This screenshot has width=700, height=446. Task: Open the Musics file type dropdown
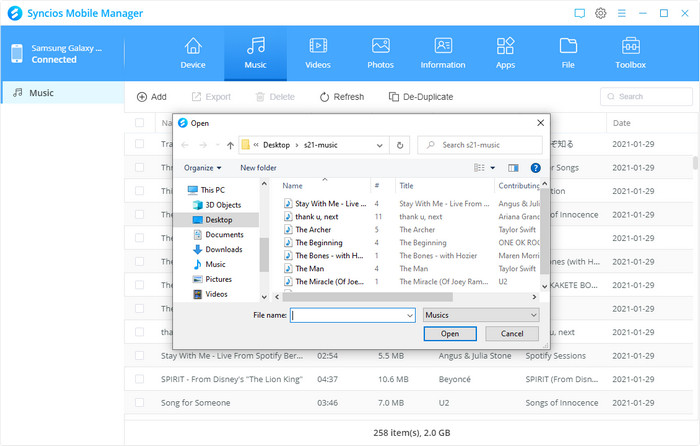481,315
